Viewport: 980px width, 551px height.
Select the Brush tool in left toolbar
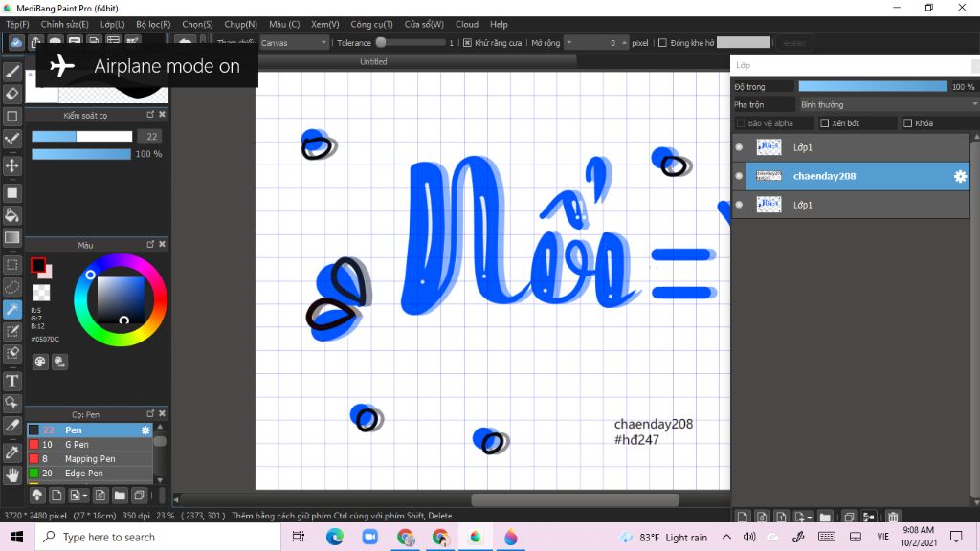tap(11, 71)
